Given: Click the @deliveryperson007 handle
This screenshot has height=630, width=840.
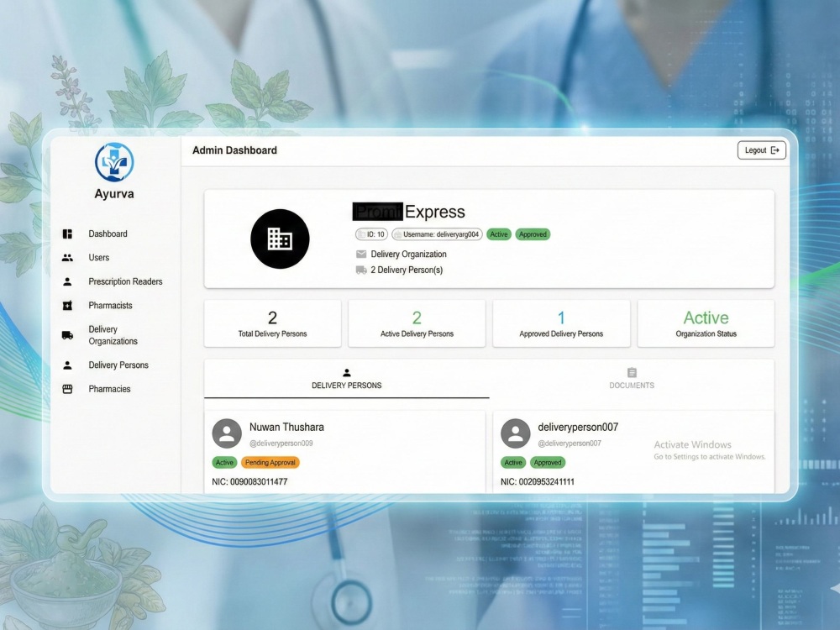Looking at the screenshot, I should pyautogui.click(x=570, y=444).
